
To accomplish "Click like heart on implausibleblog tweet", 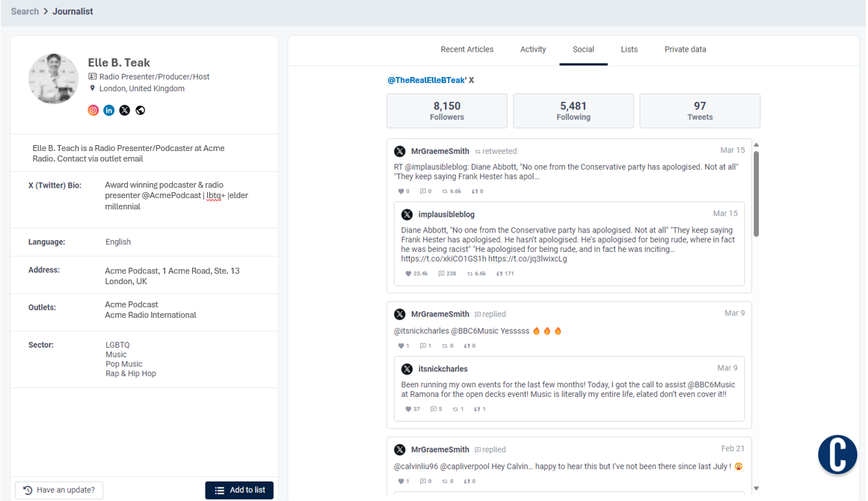I will click(x=408, y=274).
